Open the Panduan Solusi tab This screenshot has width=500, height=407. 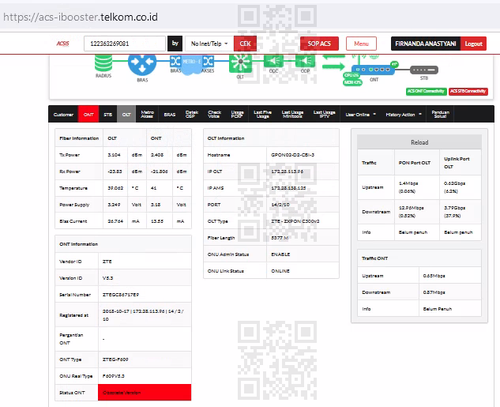(x=440, y=114)
